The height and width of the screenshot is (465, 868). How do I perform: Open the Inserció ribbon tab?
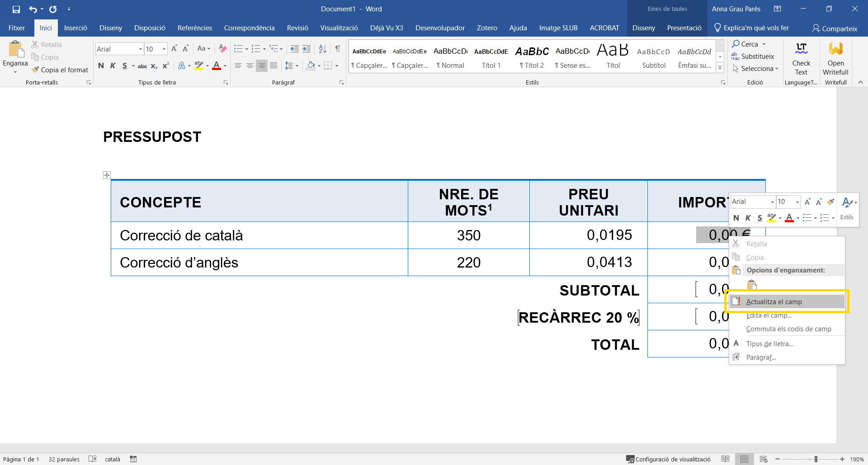click(x=75, y=28)
